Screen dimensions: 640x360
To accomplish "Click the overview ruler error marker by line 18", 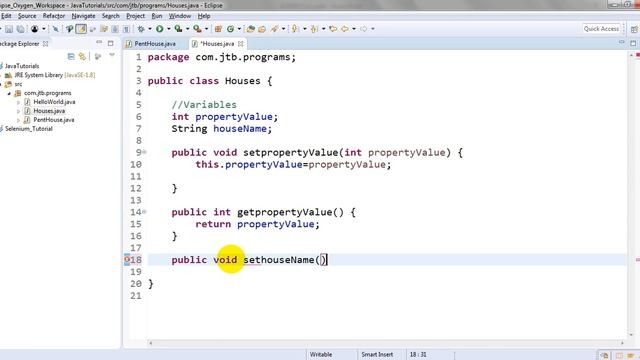I will click(638, 260).
